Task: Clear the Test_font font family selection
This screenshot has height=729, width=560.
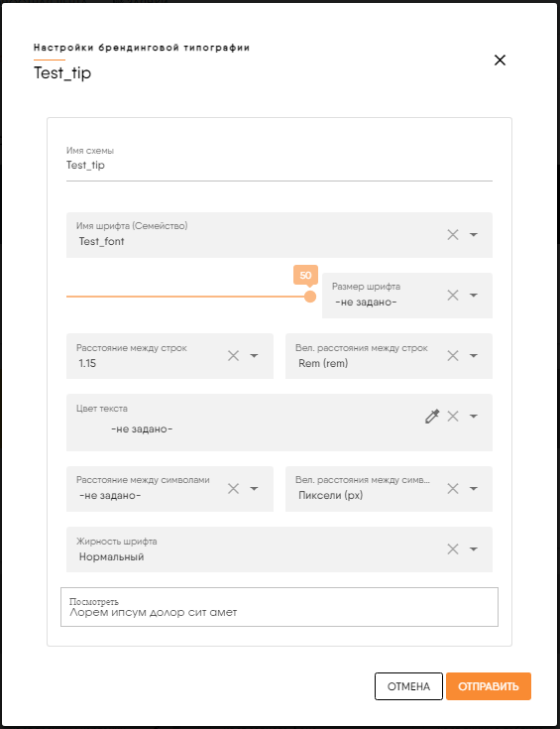Action: tap(453, 235)
